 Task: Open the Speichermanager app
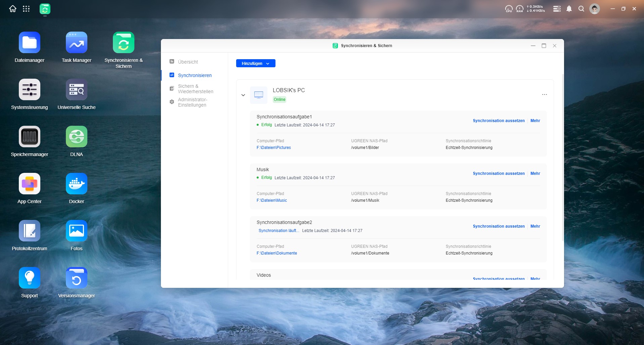(30, 137)
